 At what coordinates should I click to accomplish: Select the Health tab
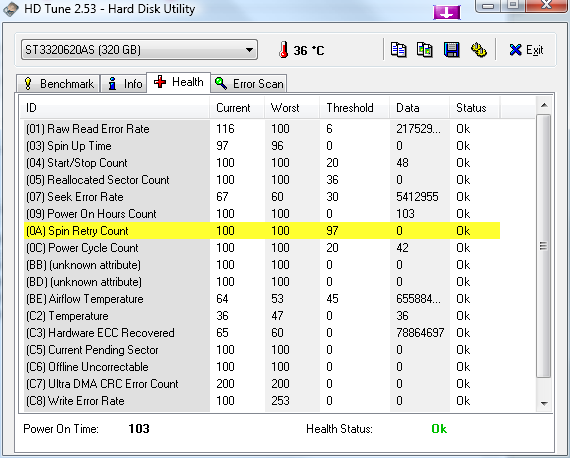[178, 82]
